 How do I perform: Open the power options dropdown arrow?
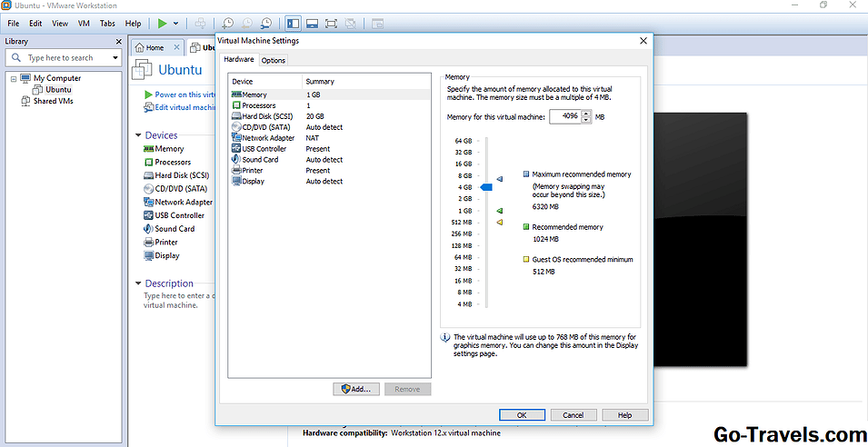point(176,23)
